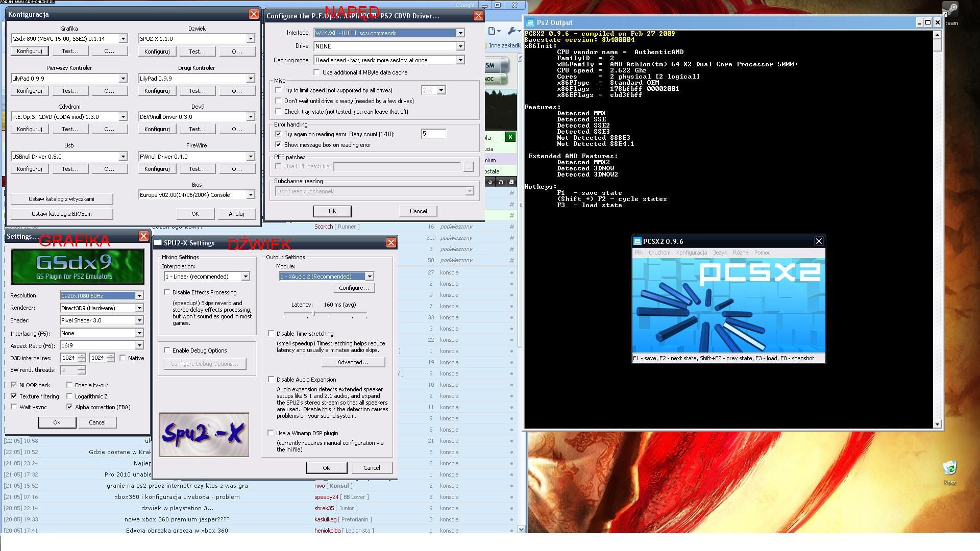
Task: Open the Konfiguracja menu in PCSX2
Action: point(692,253)
